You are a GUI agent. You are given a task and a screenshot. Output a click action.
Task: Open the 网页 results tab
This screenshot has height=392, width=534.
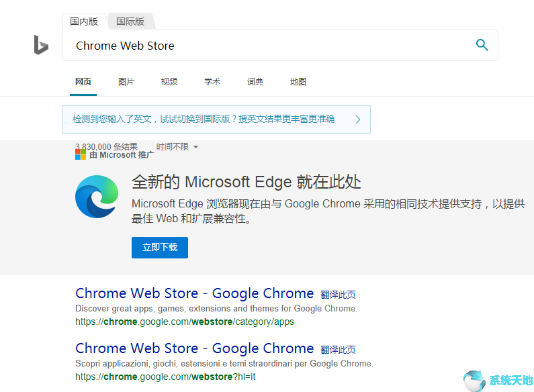click(83, 82)
